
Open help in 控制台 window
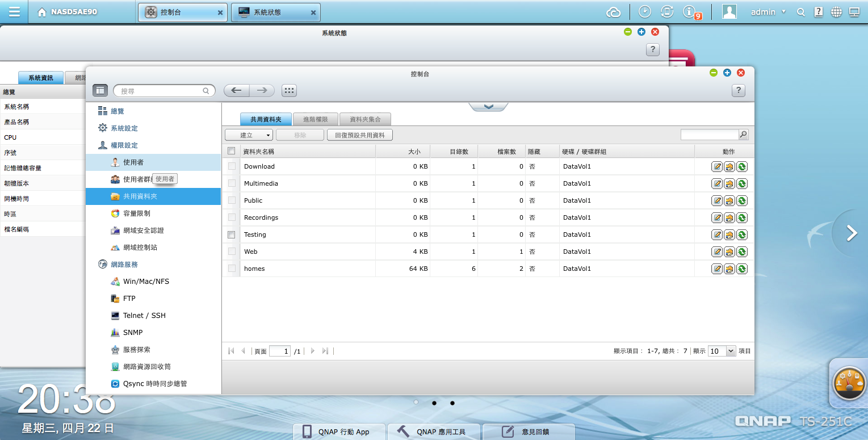click(x=738, y=90)
